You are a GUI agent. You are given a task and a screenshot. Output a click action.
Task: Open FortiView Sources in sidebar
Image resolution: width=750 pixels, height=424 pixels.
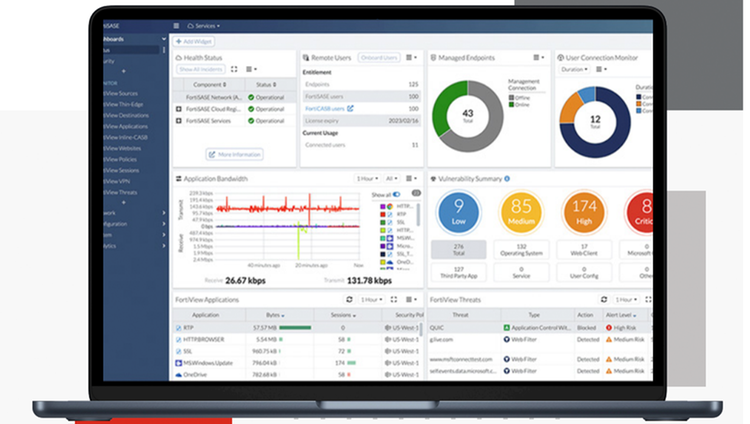[x=122, y=93]
